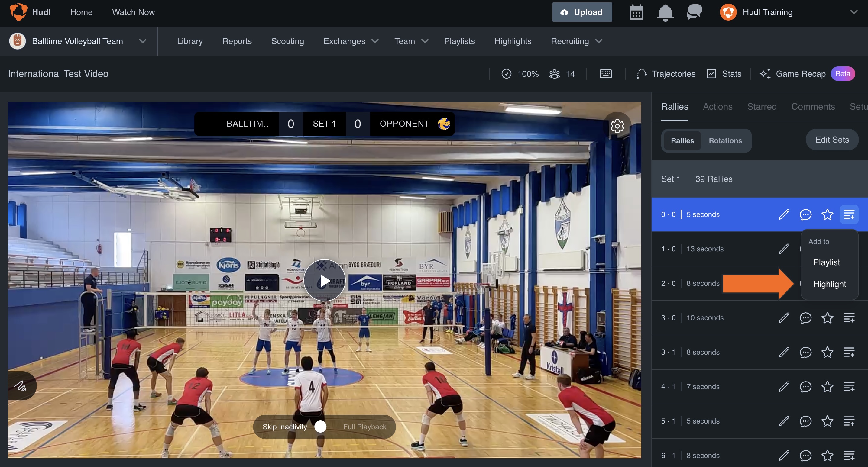This screenshot has height=467, width=868.
Task: Go to Playlists page
Action: tap(459, 41)
